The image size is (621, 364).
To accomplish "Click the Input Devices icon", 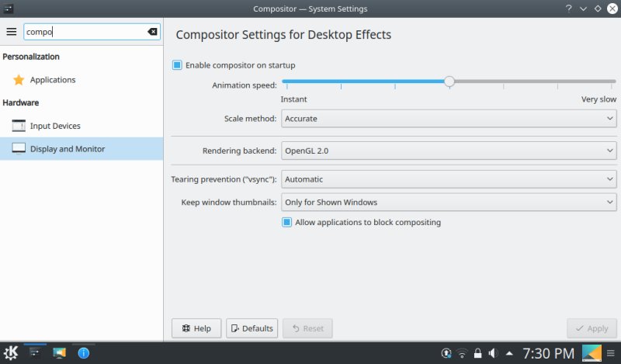I will 19,126.
